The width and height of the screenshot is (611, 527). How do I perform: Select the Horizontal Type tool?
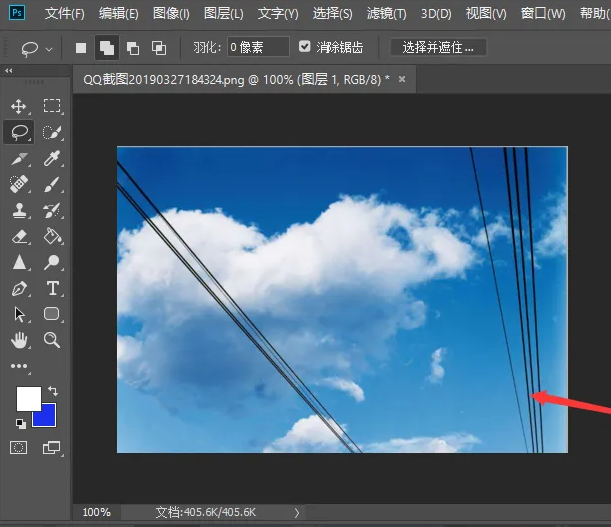coord(52,289)
